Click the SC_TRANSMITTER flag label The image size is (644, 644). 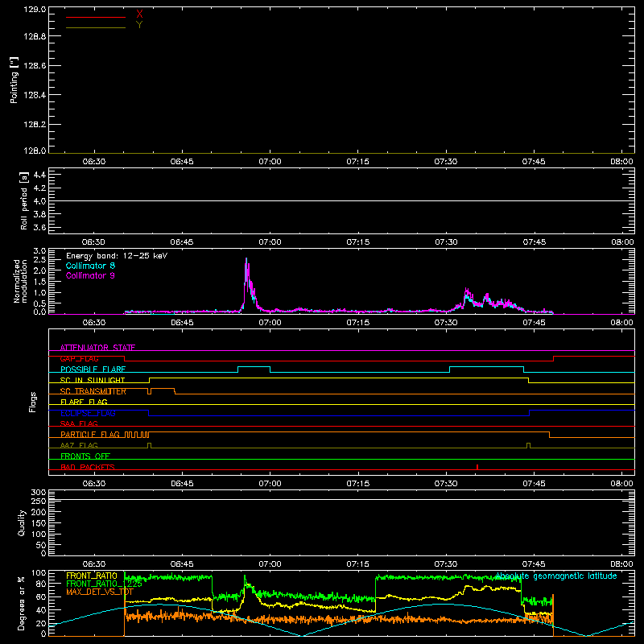pos(93,391)
